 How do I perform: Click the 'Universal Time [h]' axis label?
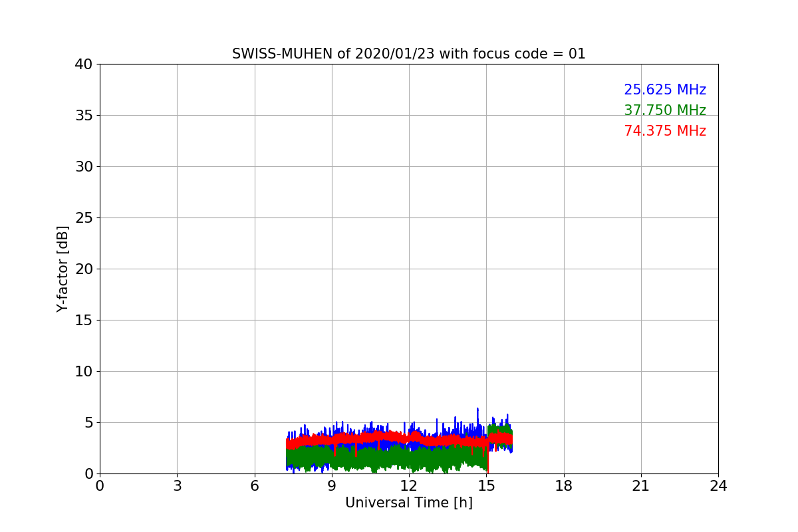coord(409,503)
